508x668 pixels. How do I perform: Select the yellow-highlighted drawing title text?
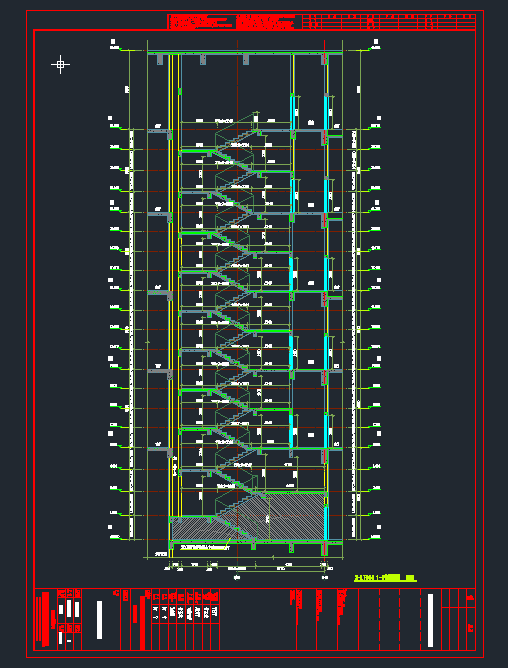tap(385, 578)
